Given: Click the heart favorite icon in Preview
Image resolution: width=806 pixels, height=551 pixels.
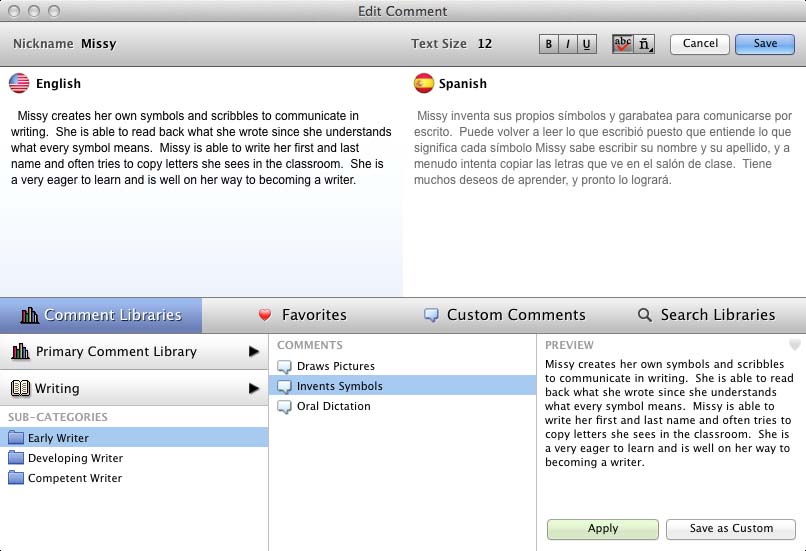Looking at the screenshot, I should pos(795,345).
